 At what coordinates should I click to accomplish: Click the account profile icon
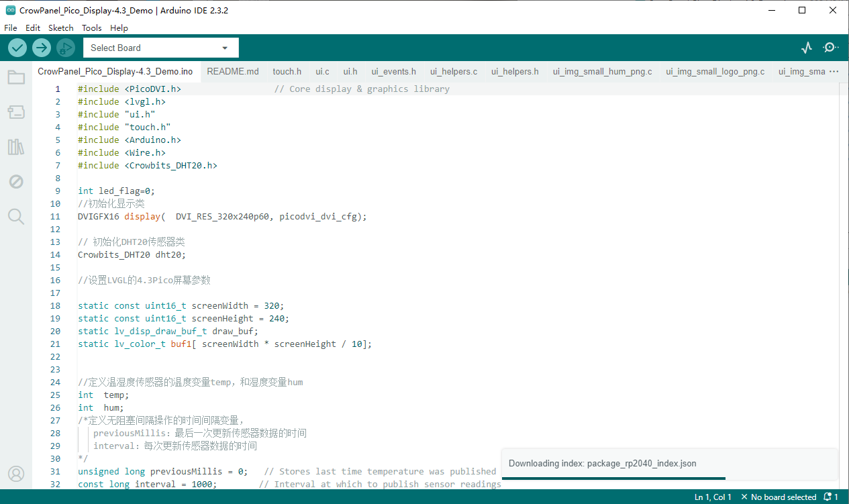[16, 474]
